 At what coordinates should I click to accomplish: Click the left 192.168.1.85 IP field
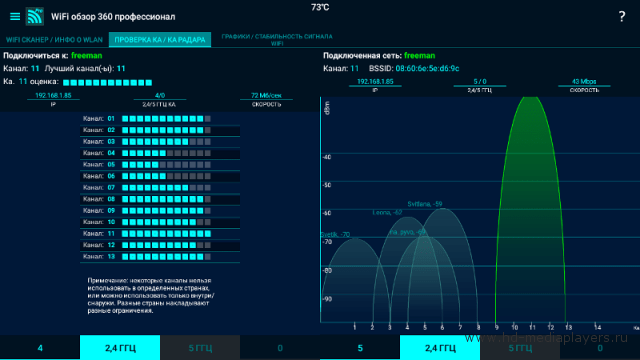[53, 96]
